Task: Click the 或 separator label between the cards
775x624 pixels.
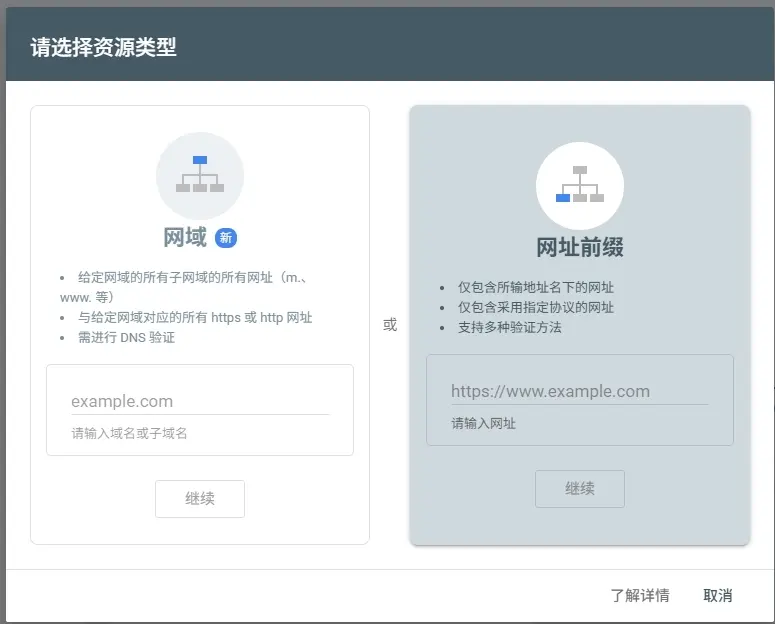Action: click(389, 325)
